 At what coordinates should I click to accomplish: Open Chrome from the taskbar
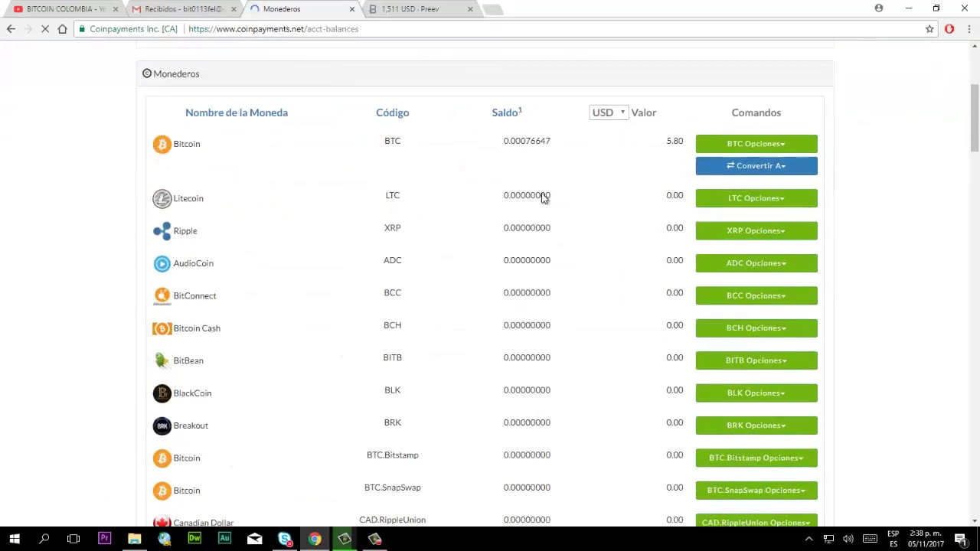[x=315, y=539]
